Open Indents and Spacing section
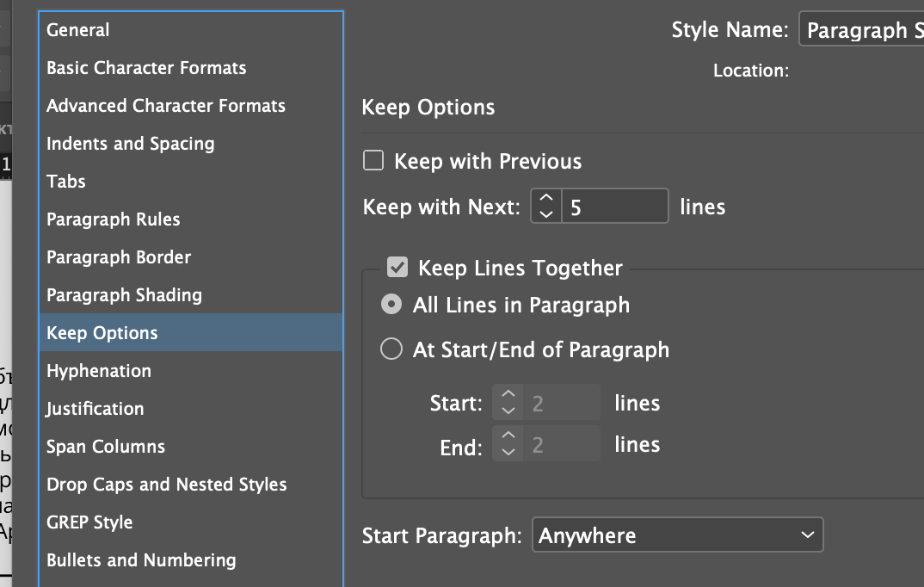The width and height of the screenshot is (924, 587). (131, 144)
